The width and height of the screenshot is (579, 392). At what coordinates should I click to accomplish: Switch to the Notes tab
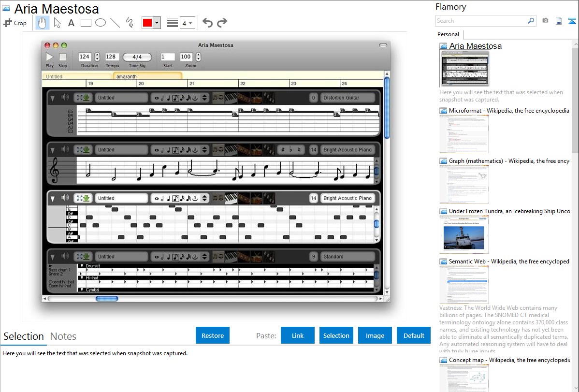[63, 336]
